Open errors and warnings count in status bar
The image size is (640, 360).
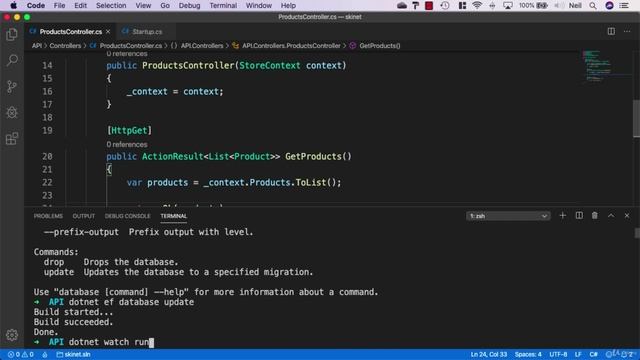21,354
